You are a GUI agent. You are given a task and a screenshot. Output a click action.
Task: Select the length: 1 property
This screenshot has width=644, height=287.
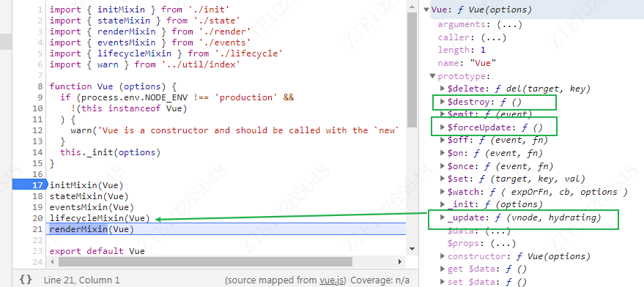point(462,50)
